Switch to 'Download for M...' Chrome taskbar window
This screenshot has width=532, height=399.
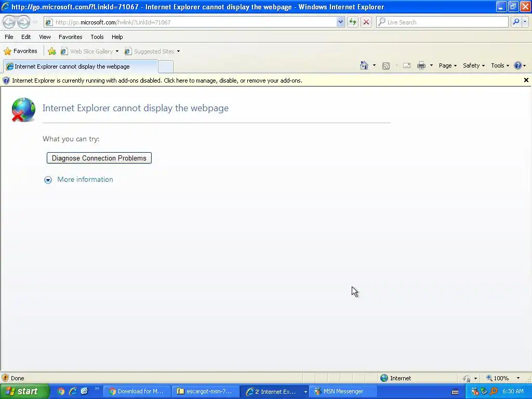pos(137,391)
